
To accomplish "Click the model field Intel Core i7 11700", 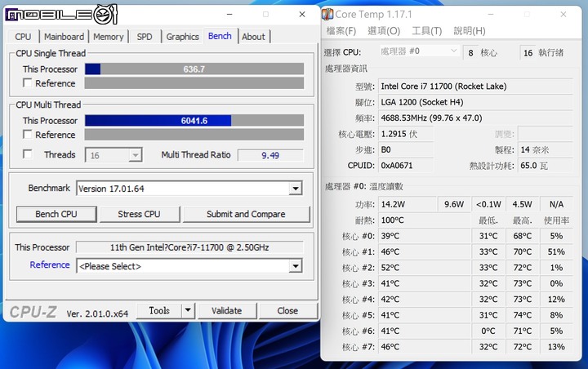I will [x=475, y=87].
